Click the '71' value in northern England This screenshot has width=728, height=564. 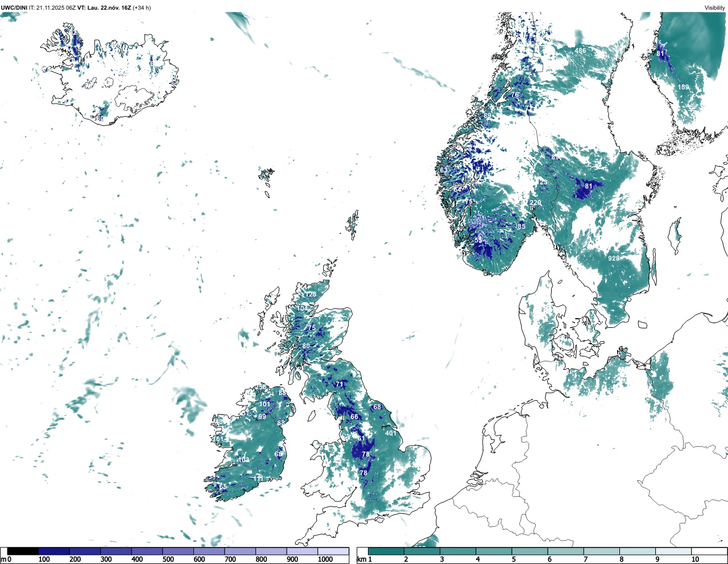340,384
